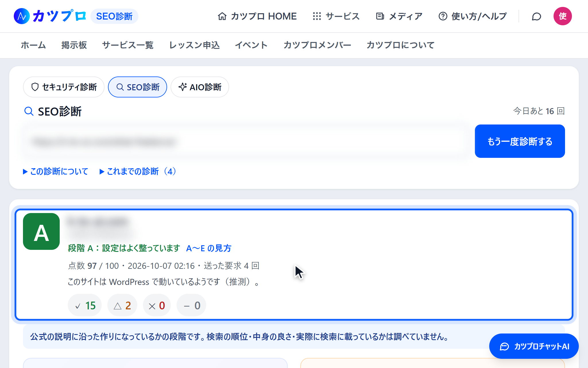Open the カツプロメンバー menu item
588x368 pixels.
click(x=317, y=45)
